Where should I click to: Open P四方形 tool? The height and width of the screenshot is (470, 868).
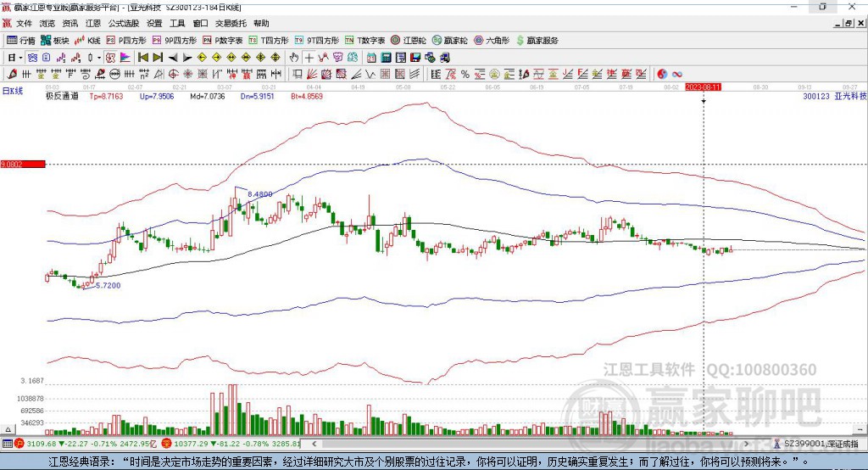[x=126, y=41]
